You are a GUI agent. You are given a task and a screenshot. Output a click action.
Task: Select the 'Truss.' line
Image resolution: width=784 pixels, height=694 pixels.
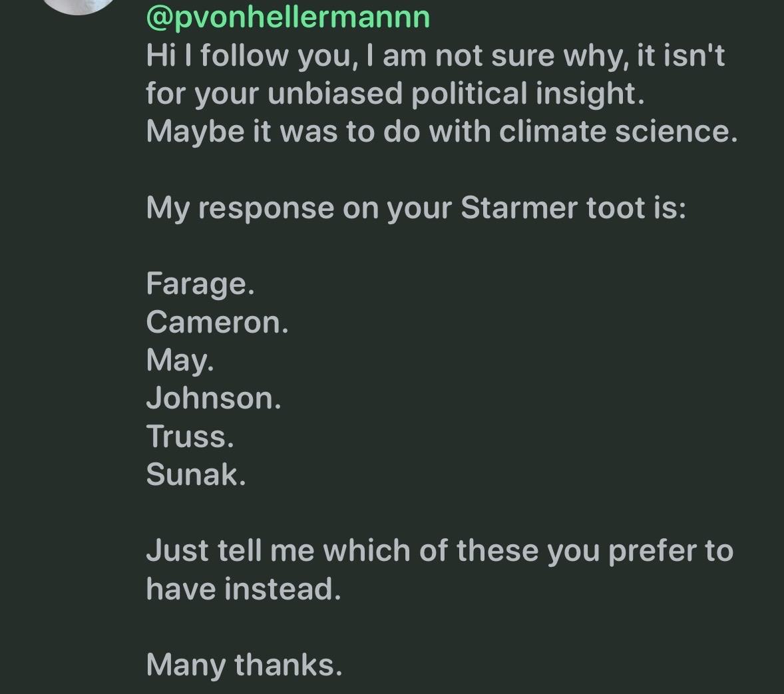tap(190, 436)
